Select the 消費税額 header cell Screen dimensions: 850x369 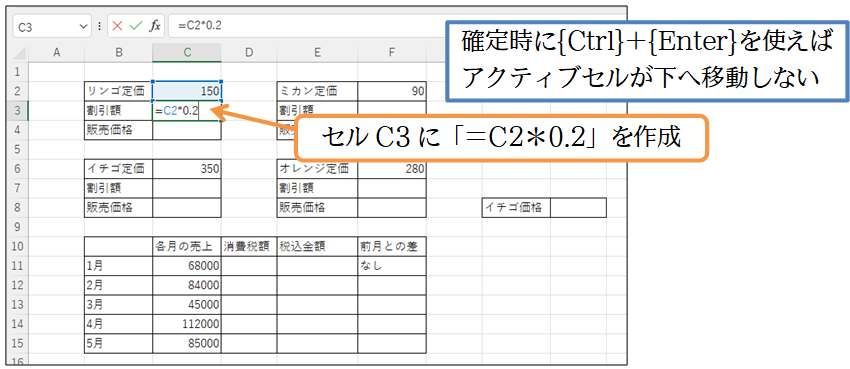click(x=249, y=247)
